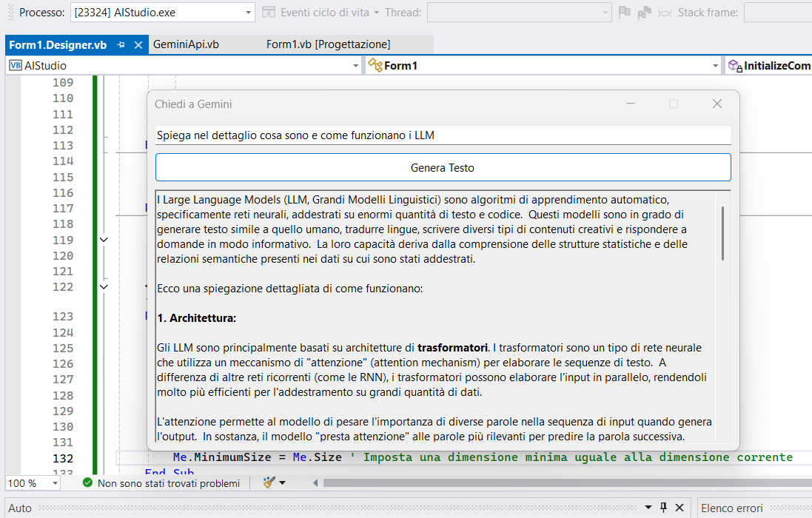812x518 pixels.
Task: Click the '1. Architettura:' heading in the response
Action: (197, 318)
